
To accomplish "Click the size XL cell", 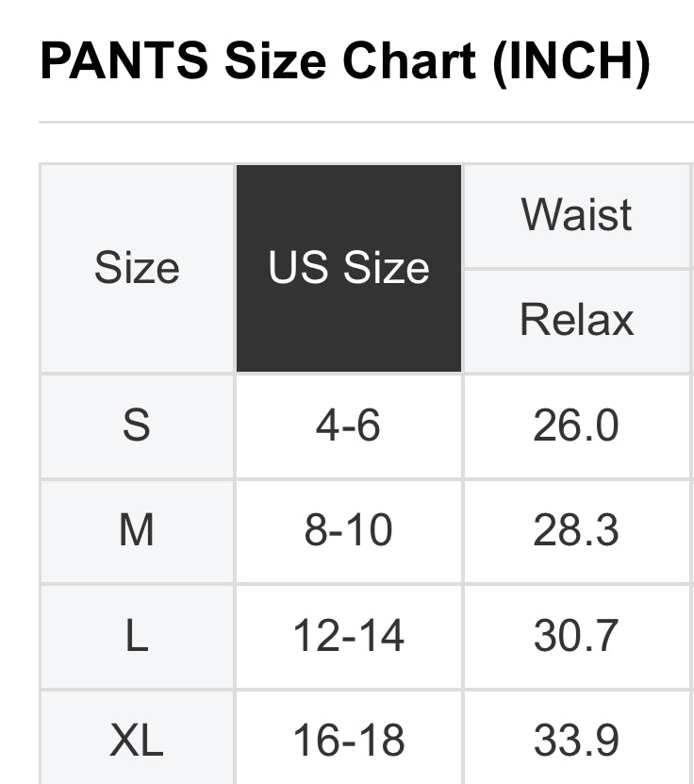I will [137, 741].
